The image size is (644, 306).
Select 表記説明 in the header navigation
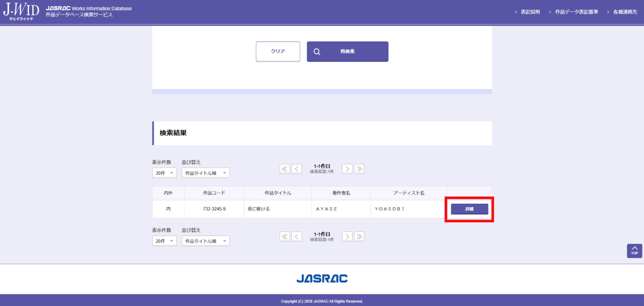pyautogui.click(x=529, y=11)
